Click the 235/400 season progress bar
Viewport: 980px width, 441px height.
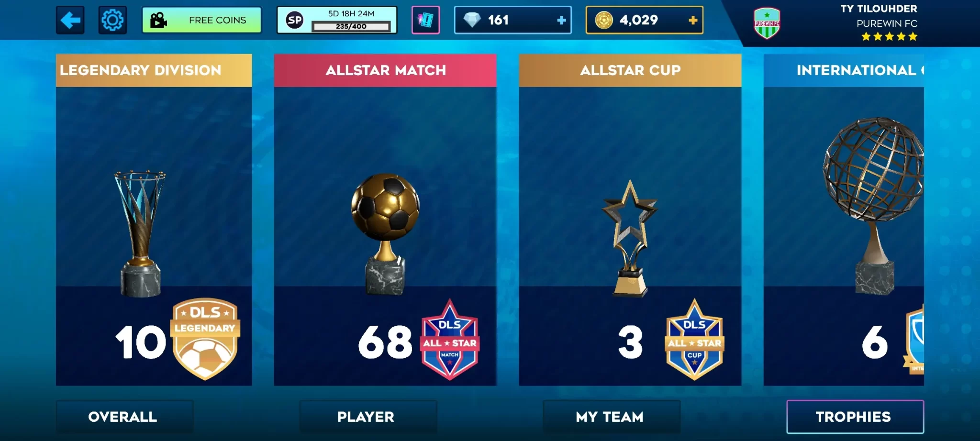pyautogui.click(x=351, y=26)
